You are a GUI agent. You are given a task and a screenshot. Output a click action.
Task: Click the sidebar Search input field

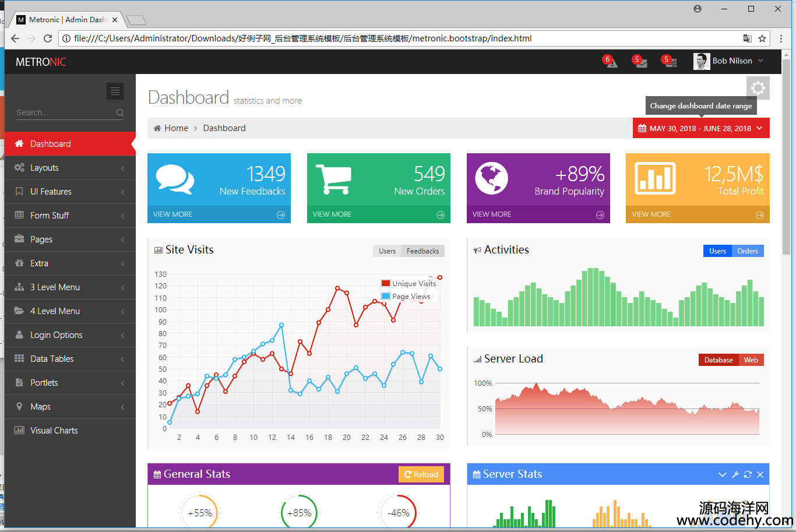pos(65,112)
